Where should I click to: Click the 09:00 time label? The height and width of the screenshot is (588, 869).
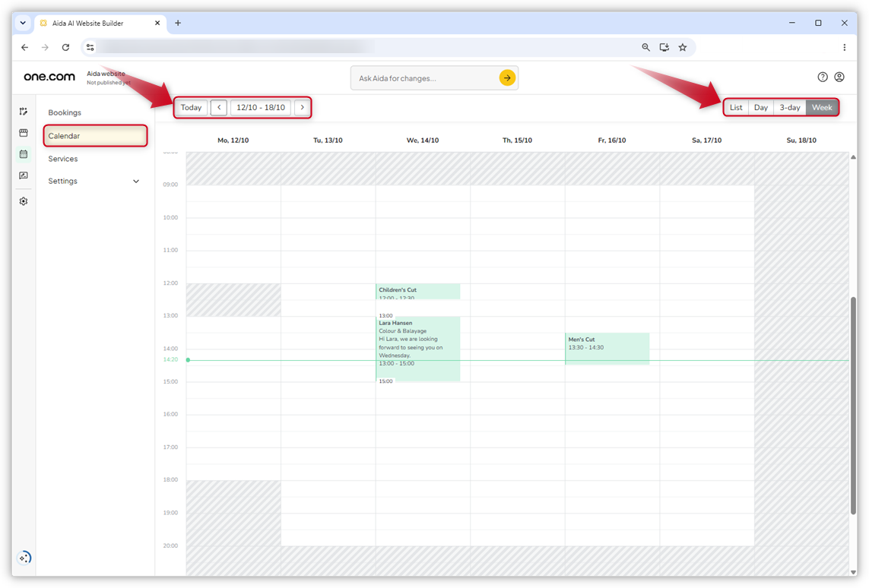(x=171, y=185)
